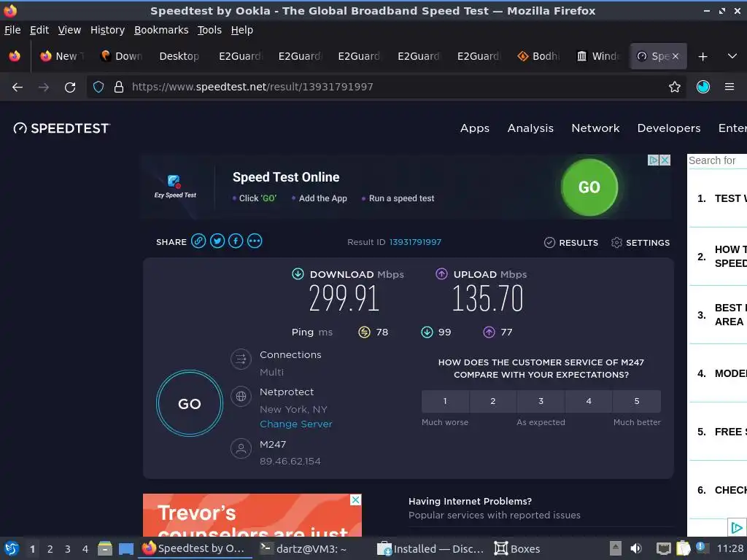Click the total ping latency icon
This screenshot has height=560, width=747.
pos(364,332)
